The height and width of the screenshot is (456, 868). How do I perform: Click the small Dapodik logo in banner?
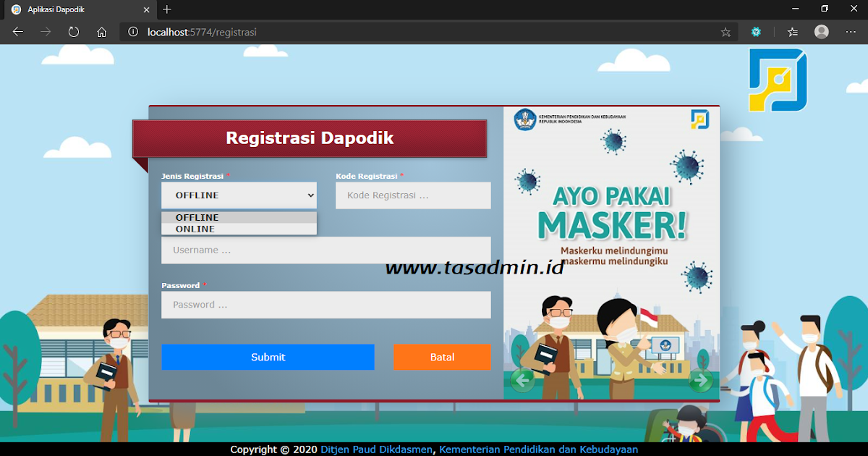tap(699, 119)
